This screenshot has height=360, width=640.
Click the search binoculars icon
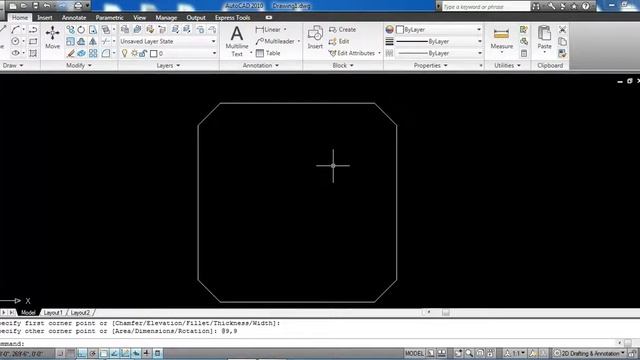536,6
